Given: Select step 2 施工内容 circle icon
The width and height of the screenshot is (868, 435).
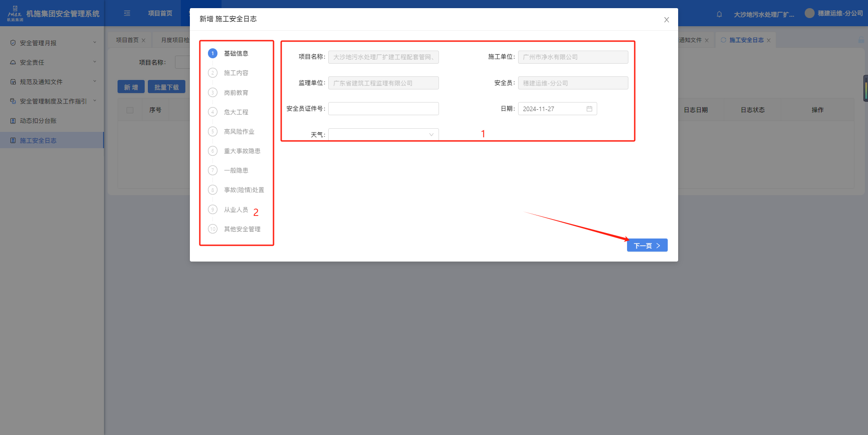Looking at the screenshot, I should [x=212, y=73].
